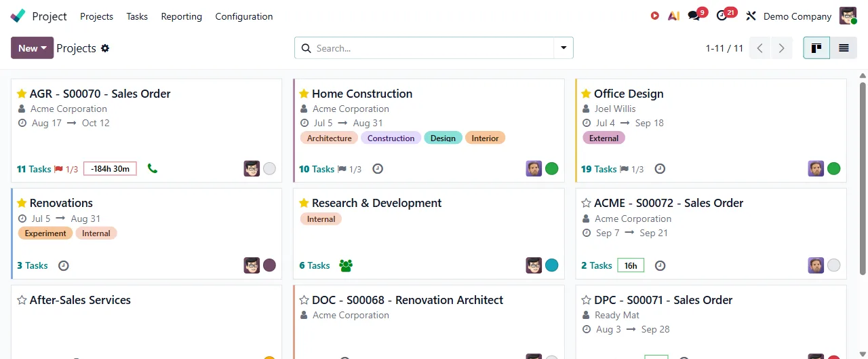
Task: Click the Experiment tag on Renovations
Action: [x=45, y=233]
